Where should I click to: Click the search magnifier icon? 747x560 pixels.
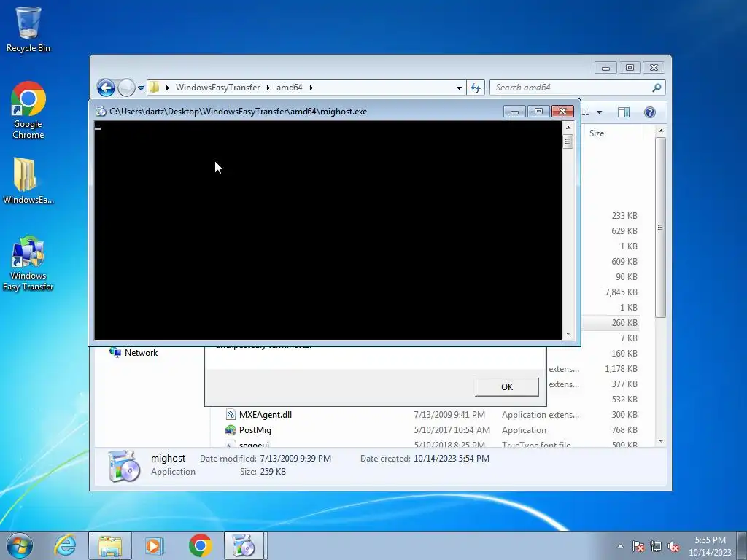tap(657, 87)
